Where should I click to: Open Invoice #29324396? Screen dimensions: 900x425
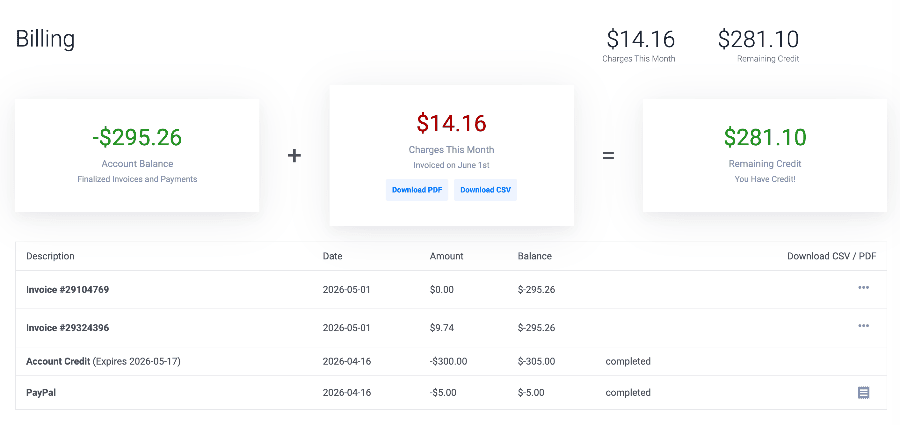click(68, 328)
